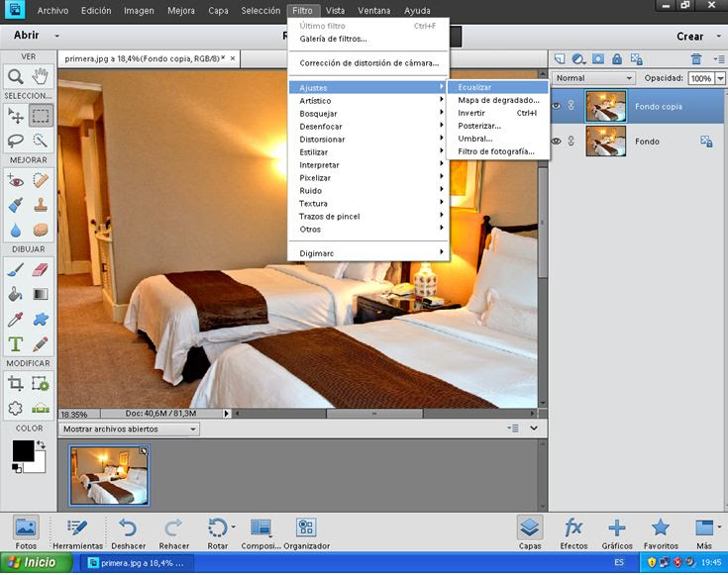Add adjustment layer icon in Layers panel
The width and height of the screenshot is (728, 575).
[x=578, y=59]
